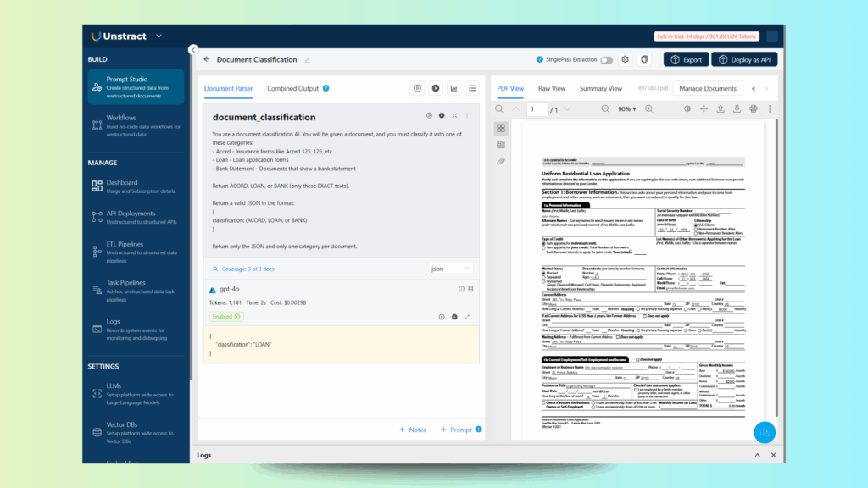The width and height of the screenshot is (868, 488).
Task: Click the print icon in PDF toolbar
Action: coord(753,108)
